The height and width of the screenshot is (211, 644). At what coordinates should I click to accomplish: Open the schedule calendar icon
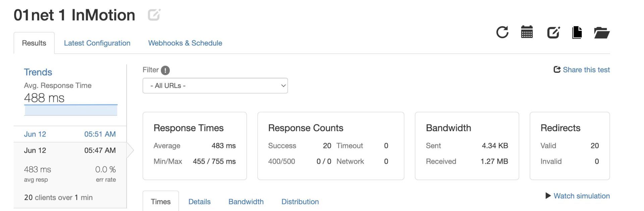527,32
